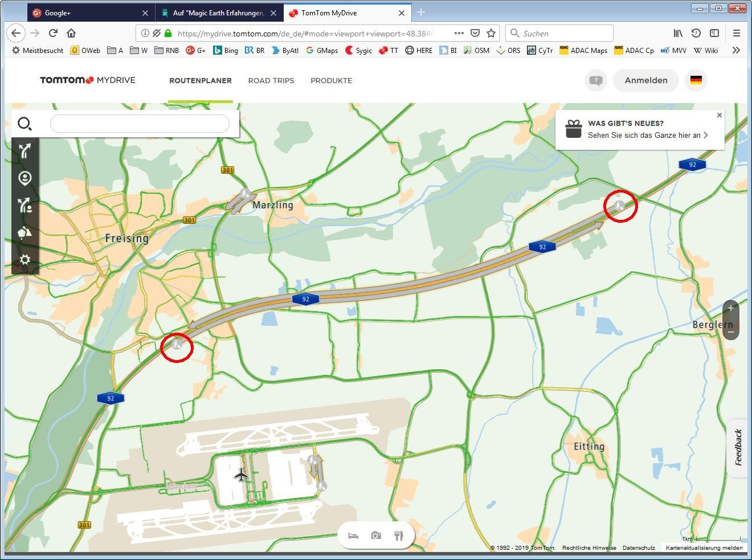
Task: Open the ADAC Maps bookmark
Action: coord(583,50)
